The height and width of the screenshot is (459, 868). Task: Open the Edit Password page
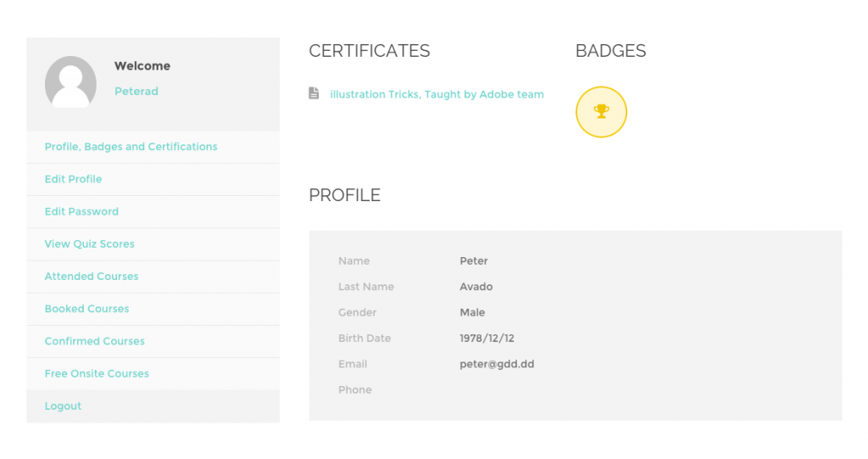click(81, 211)
